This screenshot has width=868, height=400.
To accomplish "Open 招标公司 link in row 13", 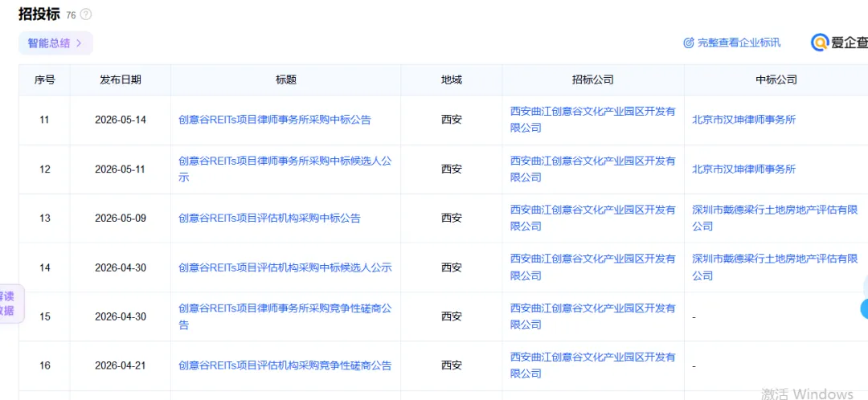I will [593, 218].
